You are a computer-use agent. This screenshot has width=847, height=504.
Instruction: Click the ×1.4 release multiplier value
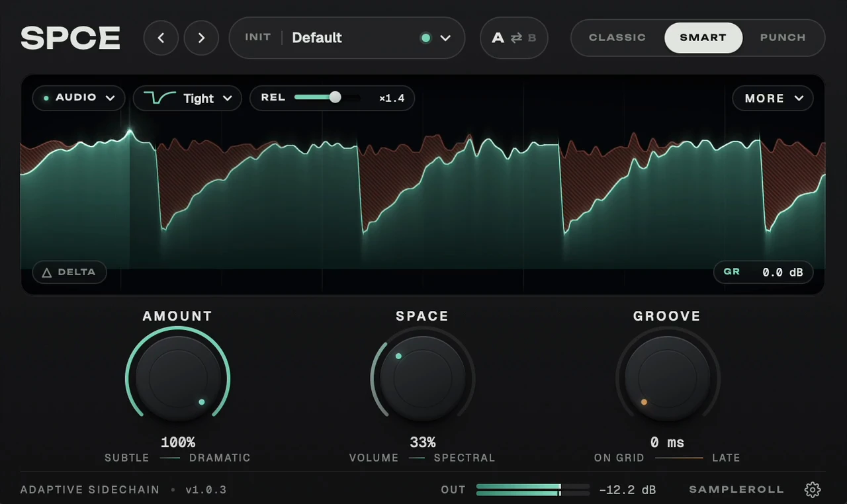tap(392, 98)
